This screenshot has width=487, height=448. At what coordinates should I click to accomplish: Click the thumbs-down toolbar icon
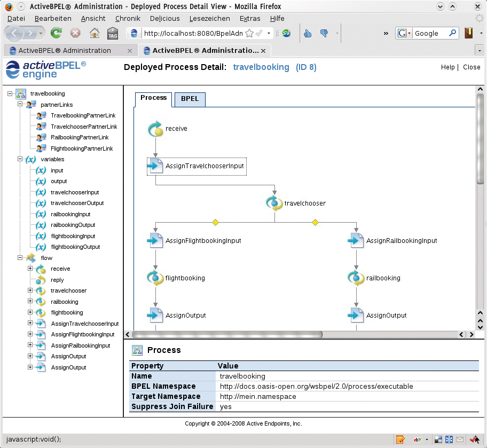point(324,33)
